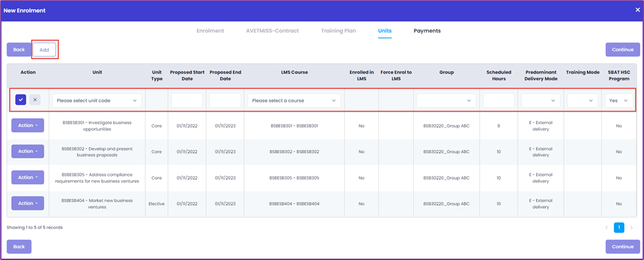Click the scheduled hours value 8
Viewport: 644px width, 260px height.
click(499, 125)
